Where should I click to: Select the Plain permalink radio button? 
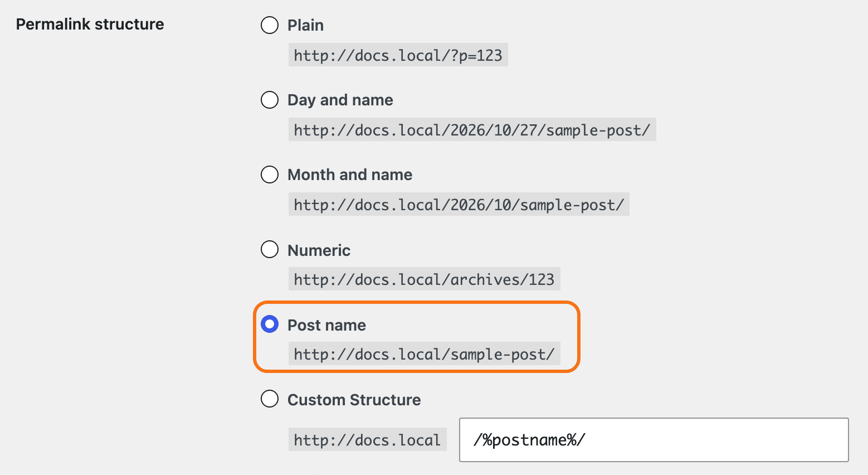click(x=270, y=25)
